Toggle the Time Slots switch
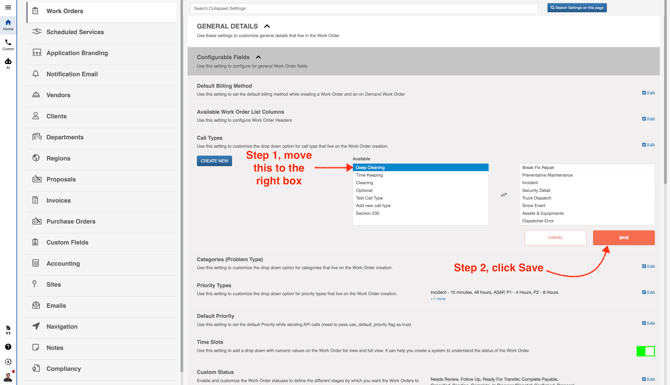Viewport: 670px width, 385px height. click(645, 351)
